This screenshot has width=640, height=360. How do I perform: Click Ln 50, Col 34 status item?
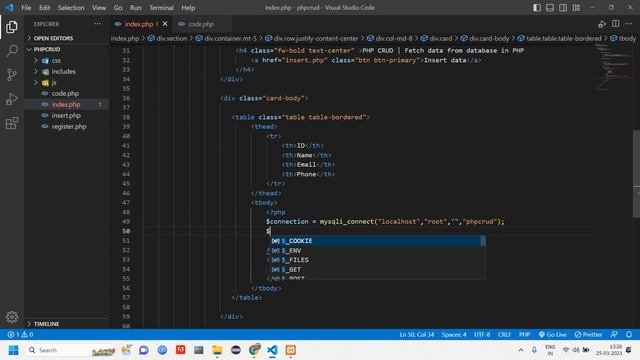pyautogui.click(x=416, y=334)
